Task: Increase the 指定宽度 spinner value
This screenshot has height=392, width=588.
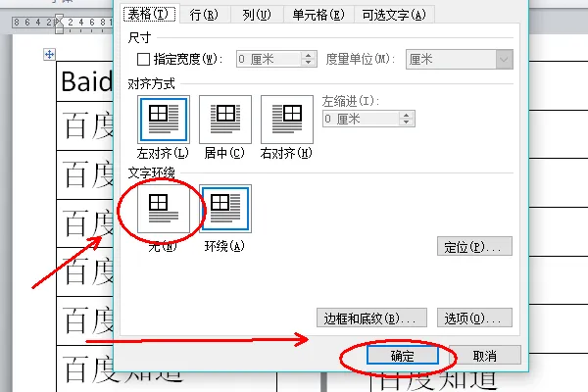Action: pyautogui.click(x=309, y=55)
